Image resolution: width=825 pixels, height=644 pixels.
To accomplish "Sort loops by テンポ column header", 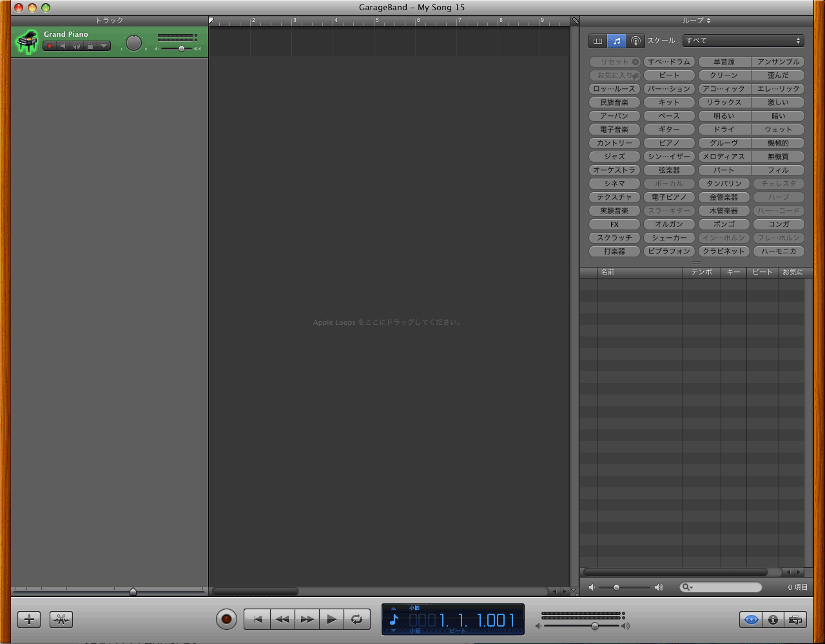I will [x=701, y=272].
